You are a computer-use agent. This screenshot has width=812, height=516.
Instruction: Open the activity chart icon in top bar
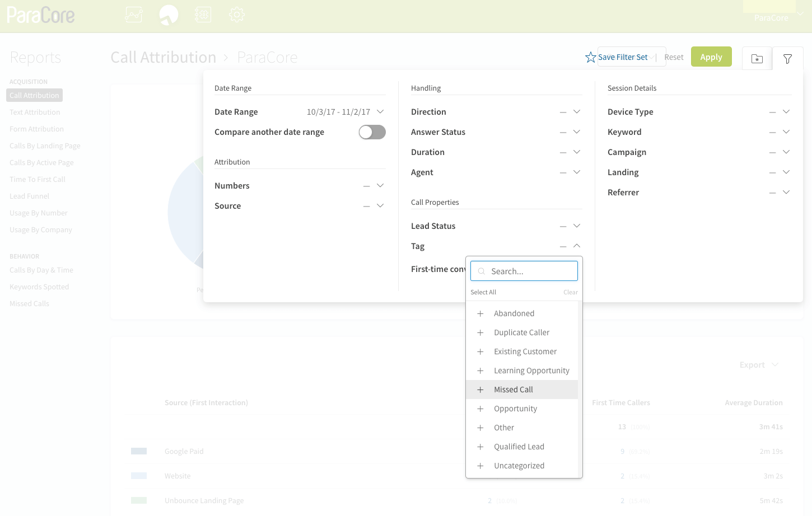[x=133, y=15]
